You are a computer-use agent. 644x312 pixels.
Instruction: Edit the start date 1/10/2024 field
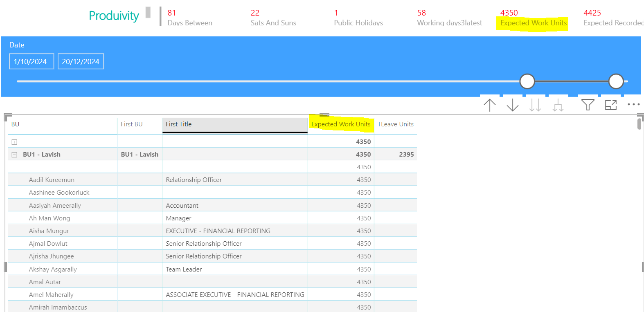(32, 61)
